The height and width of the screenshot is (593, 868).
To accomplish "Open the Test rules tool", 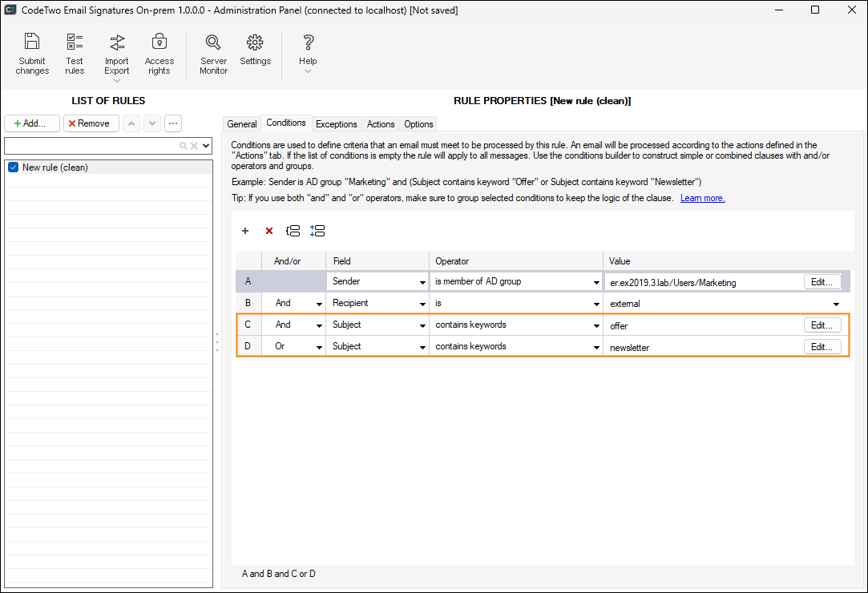I will (75, 54).
